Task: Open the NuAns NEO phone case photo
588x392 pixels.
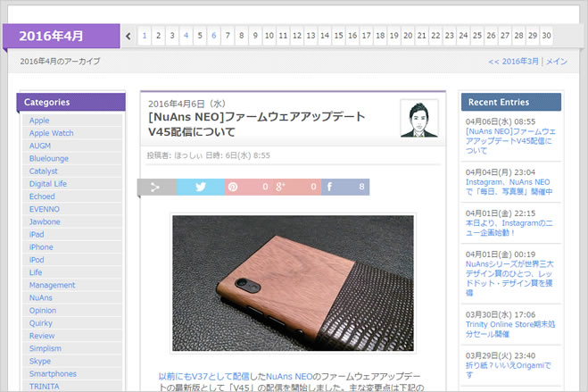Action: (293, 283)
